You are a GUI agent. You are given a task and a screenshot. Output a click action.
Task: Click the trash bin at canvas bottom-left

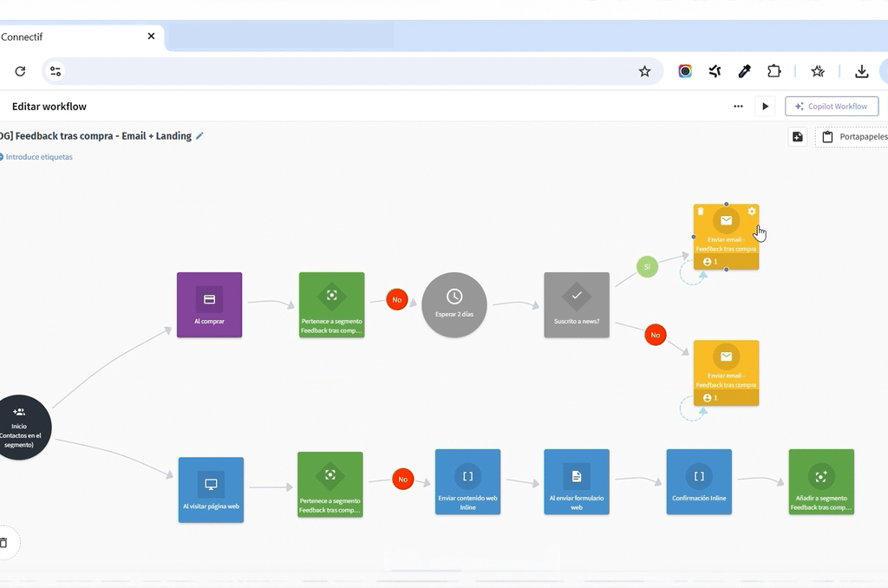click(4, 543)
